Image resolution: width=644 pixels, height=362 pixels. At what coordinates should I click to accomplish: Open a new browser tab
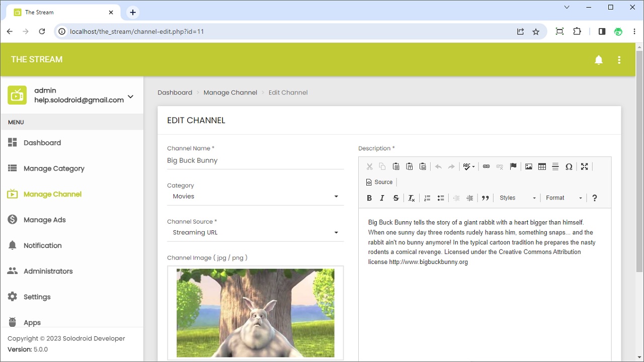coord(133,12)
